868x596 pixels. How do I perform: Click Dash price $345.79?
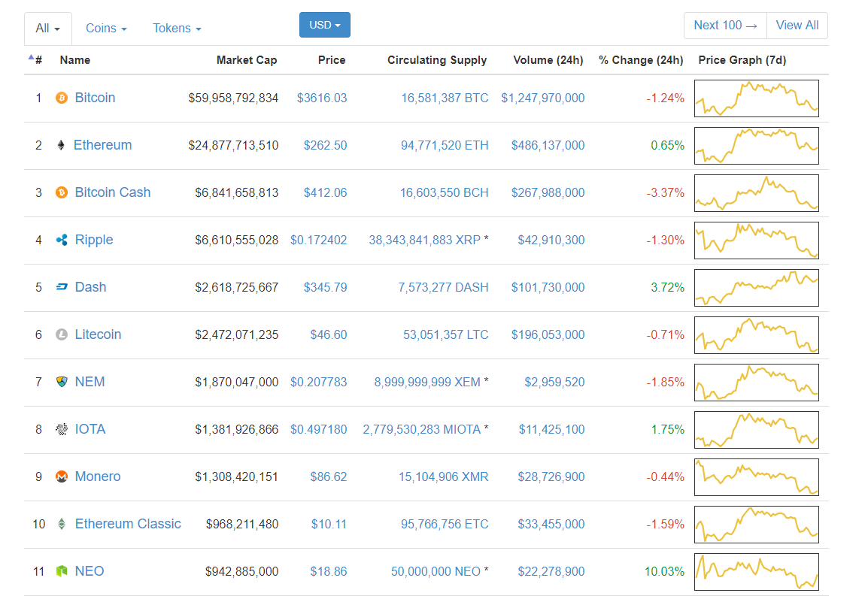tap(326, 287)
